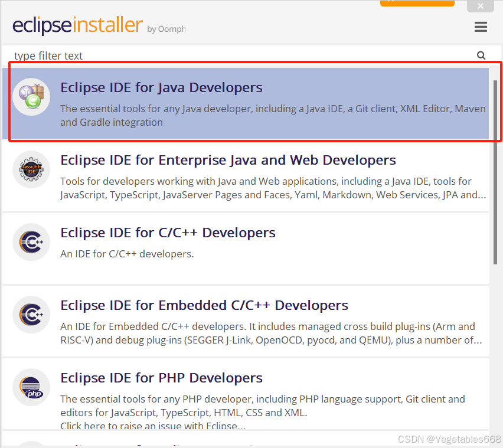The height and width of the screenshot is (448, 503).
Task: Click the CSDN watermark text
Action: click(448, 439)
